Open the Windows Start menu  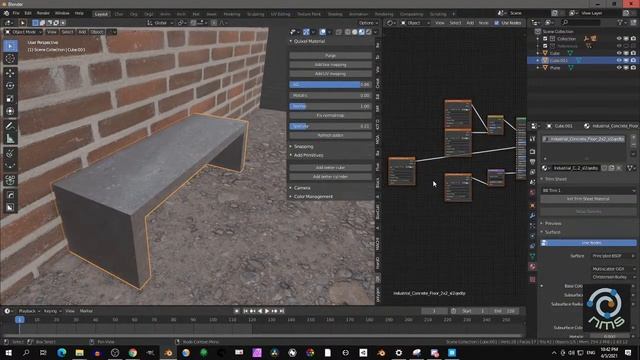click(x=8, y=353)
